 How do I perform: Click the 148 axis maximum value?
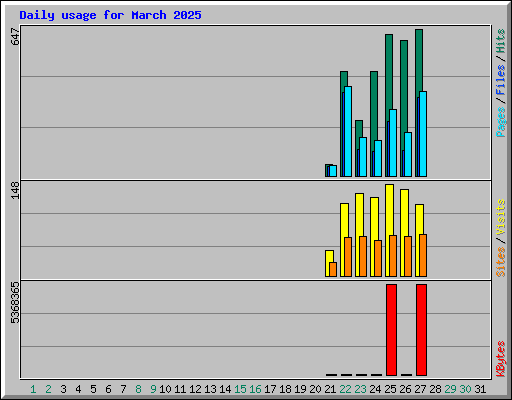point(15,190)
